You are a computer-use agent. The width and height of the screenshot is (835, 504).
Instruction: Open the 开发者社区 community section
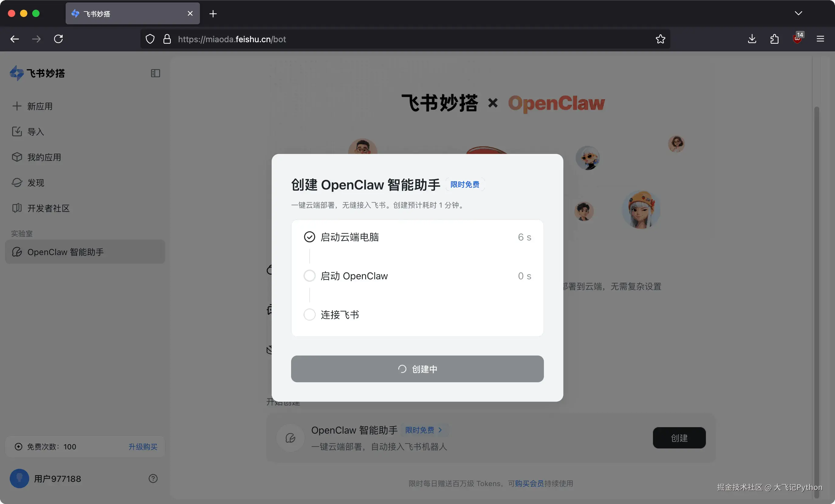point(17,208)
